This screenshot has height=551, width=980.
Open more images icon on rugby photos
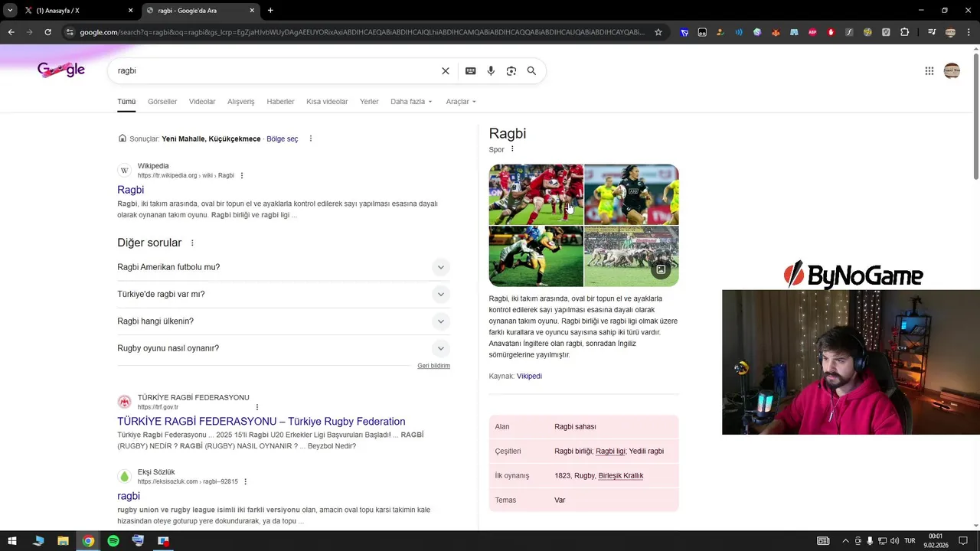(x=661, y=269)
